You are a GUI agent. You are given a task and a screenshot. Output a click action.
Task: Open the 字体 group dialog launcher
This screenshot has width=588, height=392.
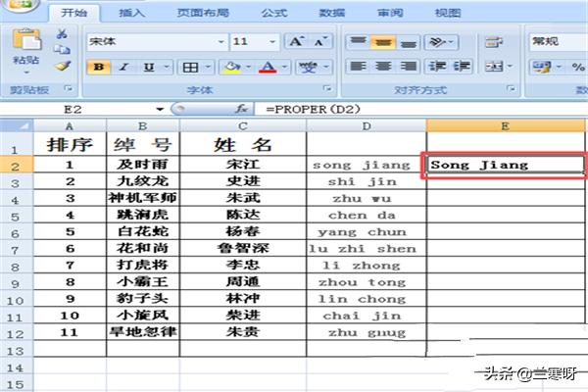327,88
